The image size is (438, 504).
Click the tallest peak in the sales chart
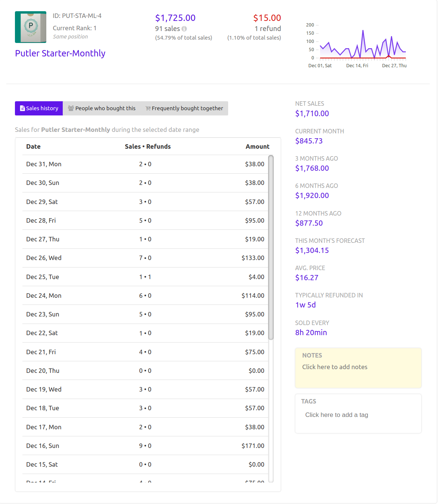point(363,31)
